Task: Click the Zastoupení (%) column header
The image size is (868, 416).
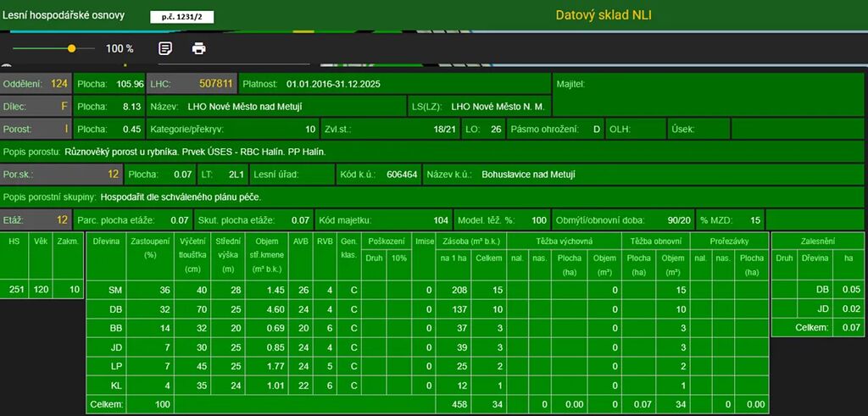Action: click(151, 247)
